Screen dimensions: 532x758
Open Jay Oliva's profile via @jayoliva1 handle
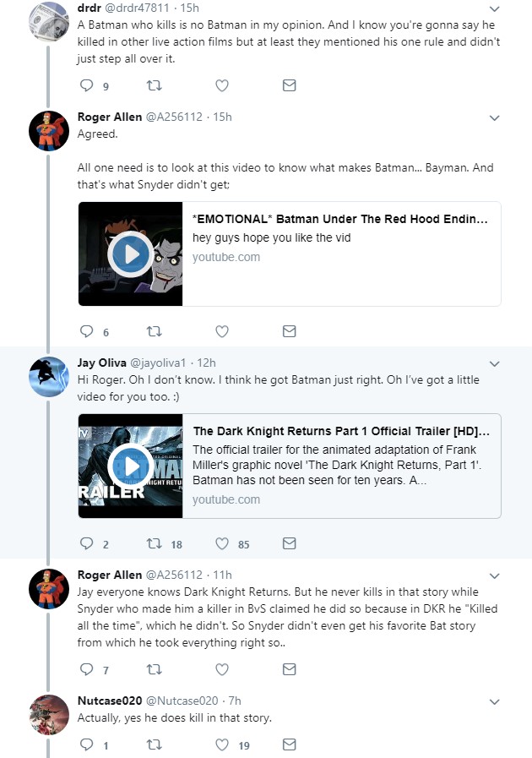[x=158, y=363]
